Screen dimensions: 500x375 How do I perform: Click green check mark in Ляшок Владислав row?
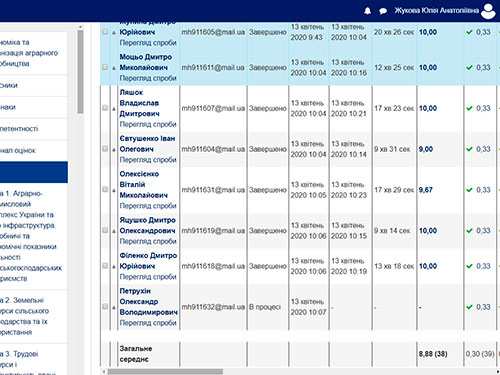pos(469,108)
